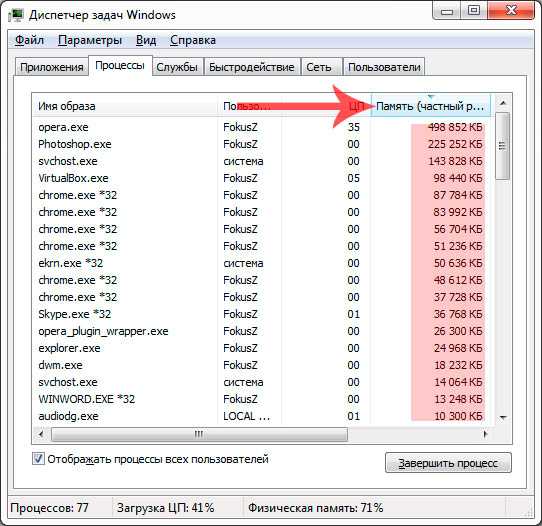This screenshot has height=526, width=542.
Task: Click the horizontal scrollbar right arrow
Action: tap(485, 434)
